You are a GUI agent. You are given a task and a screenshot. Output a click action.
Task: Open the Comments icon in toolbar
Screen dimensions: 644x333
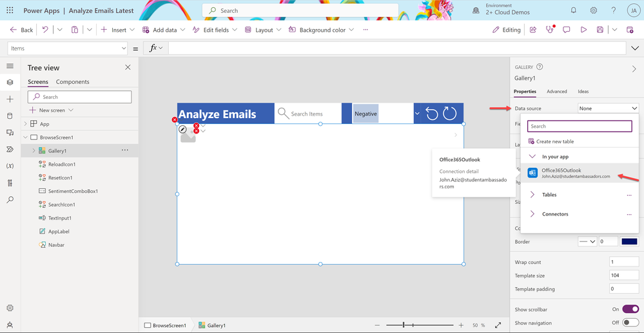[x=567, y=30]
